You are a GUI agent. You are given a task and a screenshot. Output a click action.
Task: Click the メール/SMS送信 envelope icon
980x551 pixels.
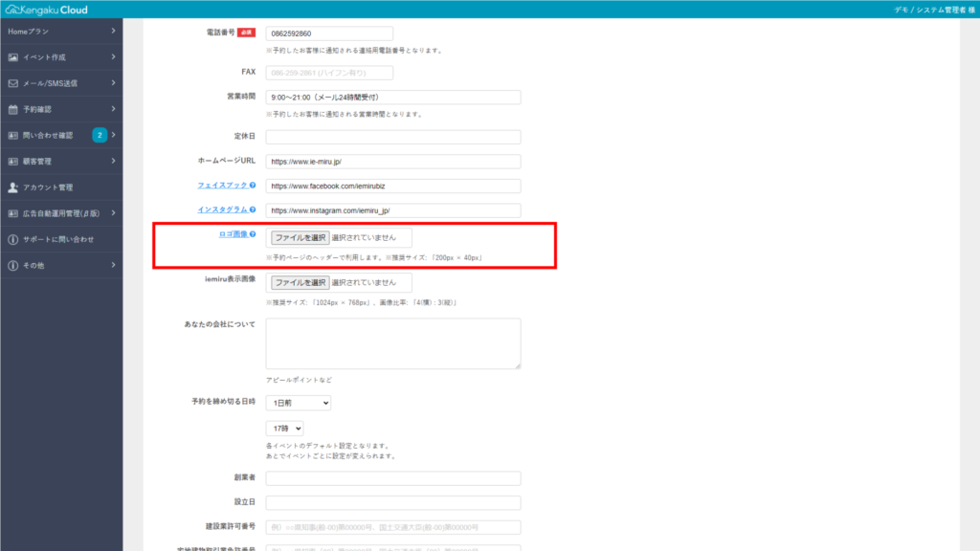point(13,83)
